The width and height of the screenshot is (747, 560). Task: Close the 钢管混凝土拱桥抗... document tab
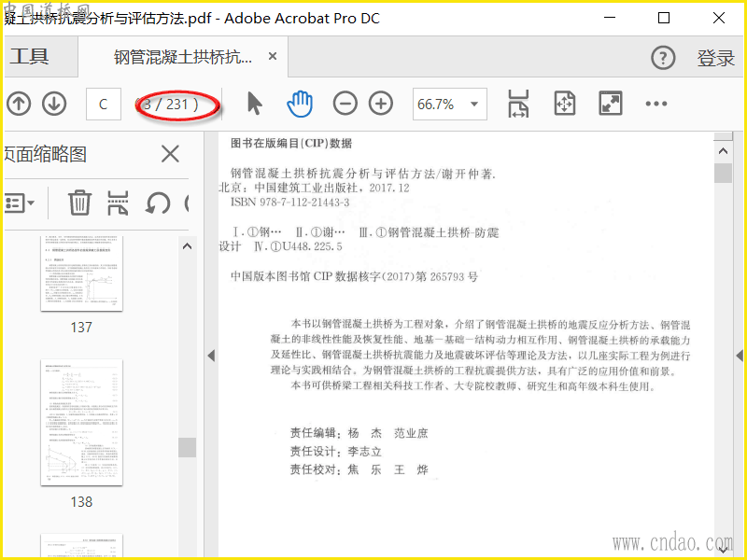[273, 56]
